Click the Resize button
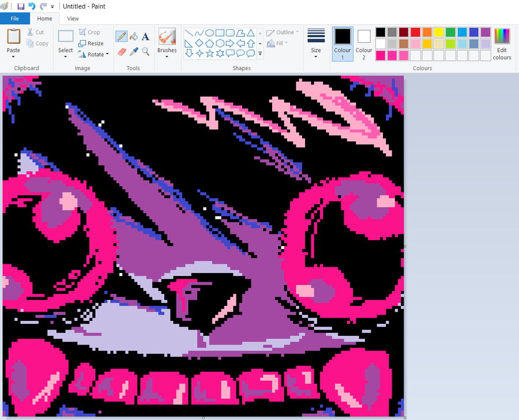Screen dimensions: 519x420 point(91,43)
